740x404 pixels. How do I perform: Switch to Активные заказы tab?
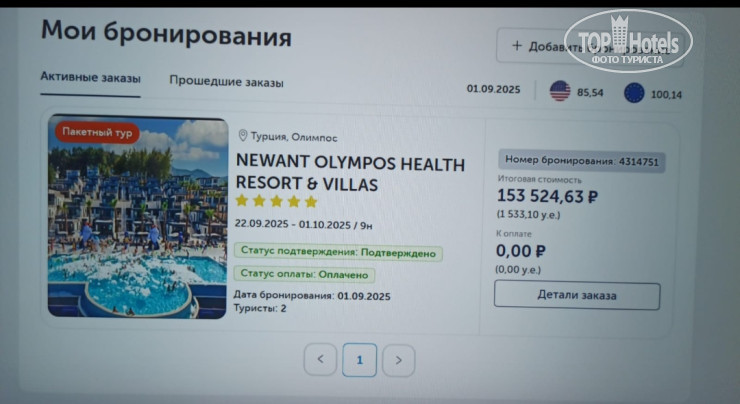[x=90, y=77]
